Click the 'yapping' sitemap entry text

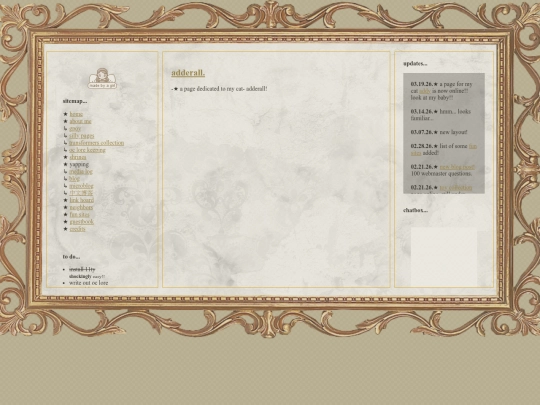(x=79, y=164)
